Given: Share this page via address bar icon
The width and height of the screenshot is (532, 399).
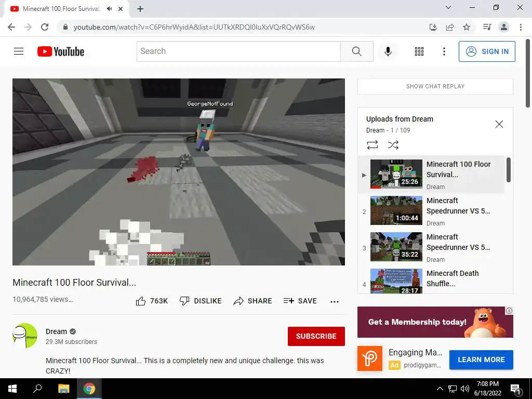Looking at the screenshot, I should [x=450, y=27].
